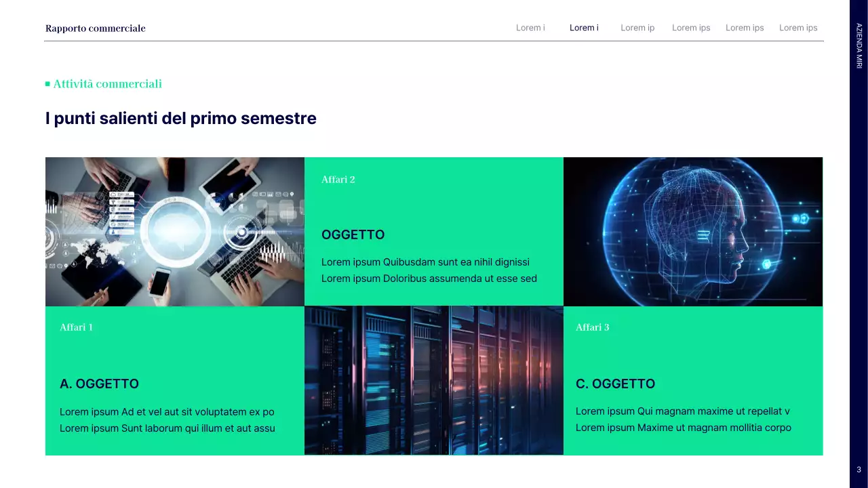The width and height of the screenshot is (868, 488).
Task: Click the first "Lorem i" nav item
Action: coord(530,28)
